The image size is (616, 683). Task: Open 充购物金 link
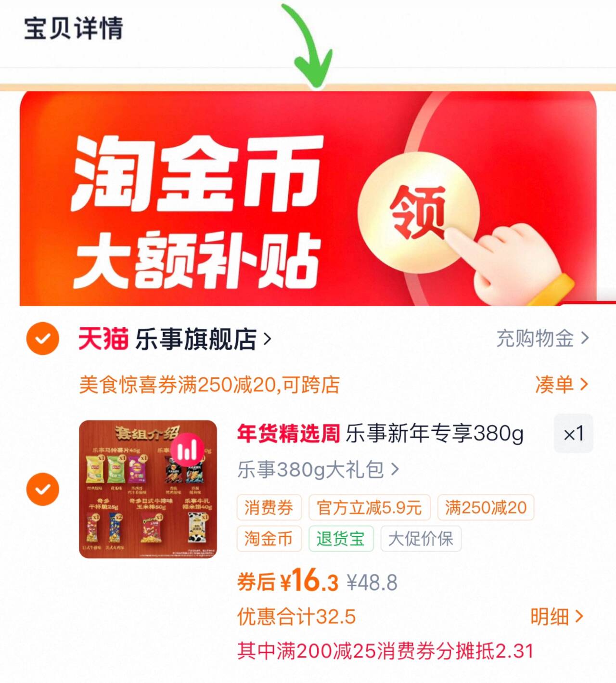pyautogui.click(x=542, y=338)
